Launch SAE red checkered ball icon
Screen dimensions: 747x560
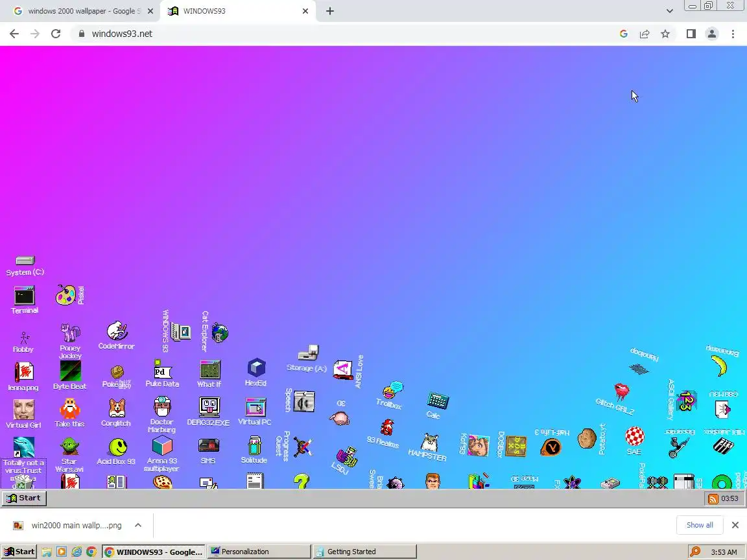pyautogui.click(x=635, y=436)
